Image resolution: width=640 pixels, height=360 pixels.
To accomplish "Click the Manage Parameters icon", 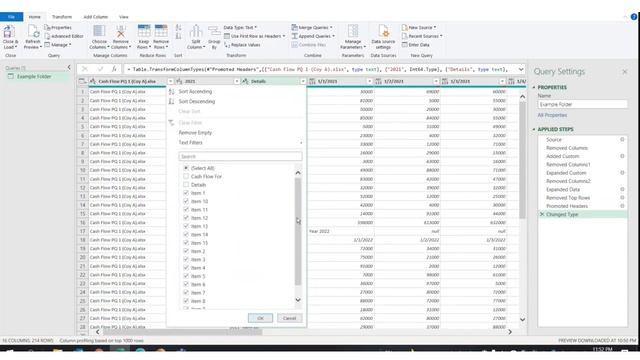I will click(353, 31).
